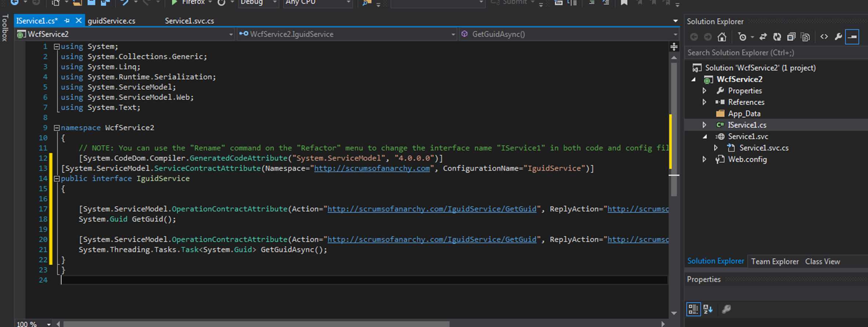The width and height of the screenshot is (868, 327).
Task: Collapse the Service1.svc node
Action: click(x=705, y=137)
